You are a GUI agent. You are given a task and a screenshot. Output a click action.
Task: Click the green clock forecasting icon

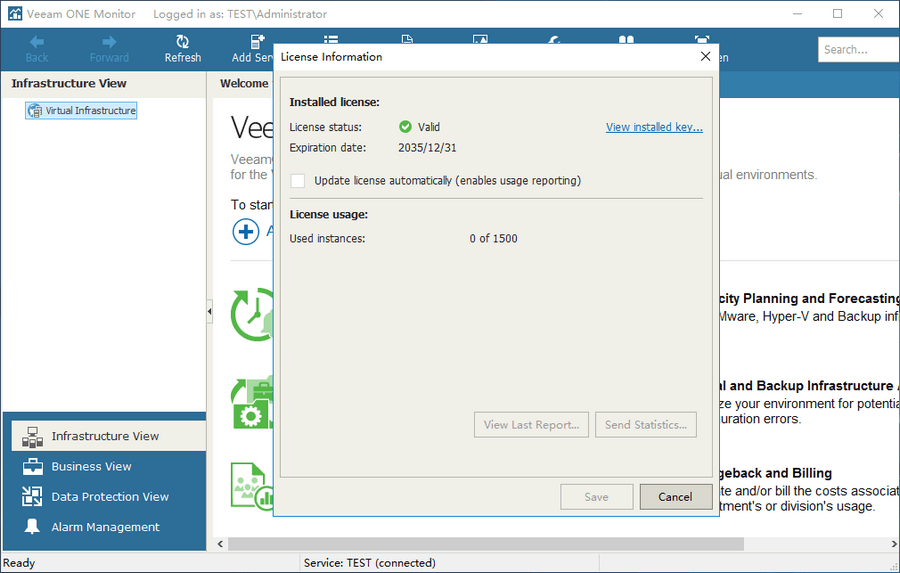point(252,314)
